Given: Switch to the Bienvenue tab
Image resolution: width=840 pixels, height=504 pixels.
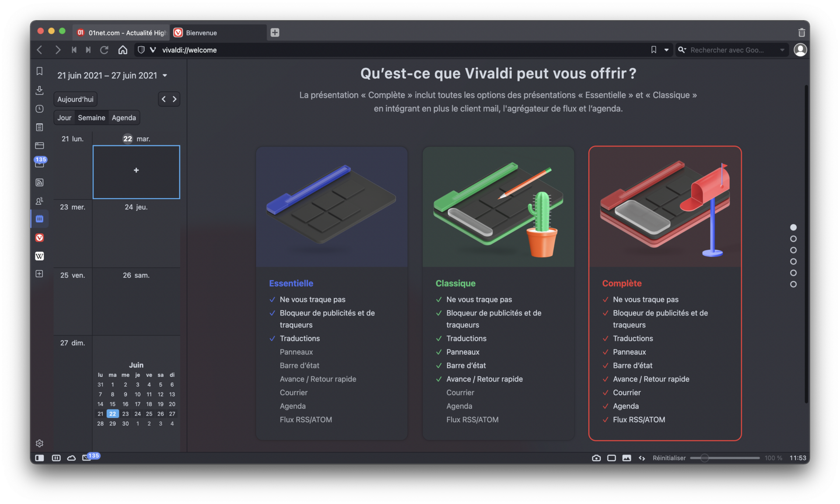Looking at the screenshot, I should tap(218, 33).
